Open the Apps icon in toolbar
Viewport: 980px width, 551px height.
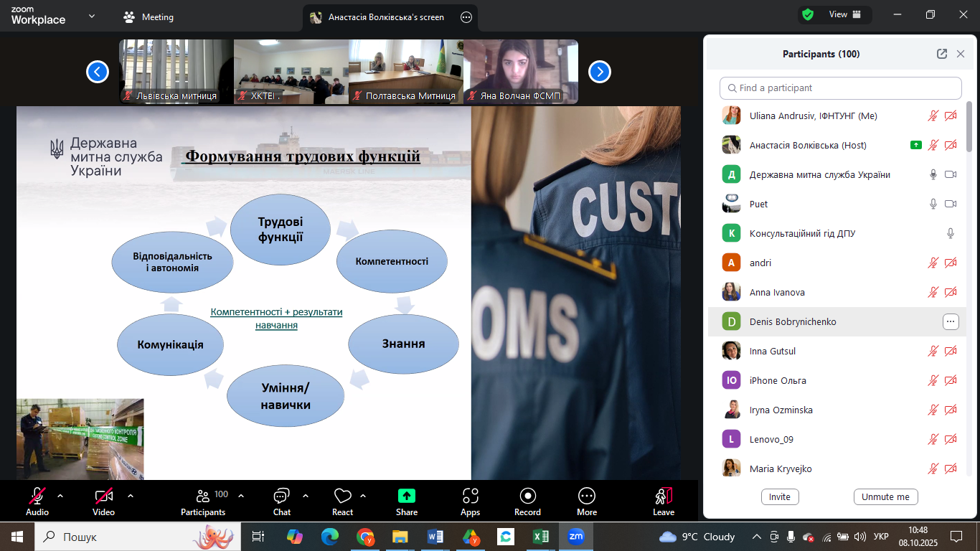[x=470, y=496]
